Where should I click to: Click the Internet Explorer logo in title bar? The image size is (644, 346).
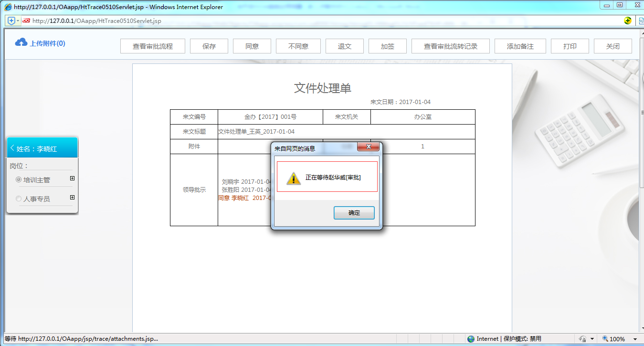pos(8,7)
